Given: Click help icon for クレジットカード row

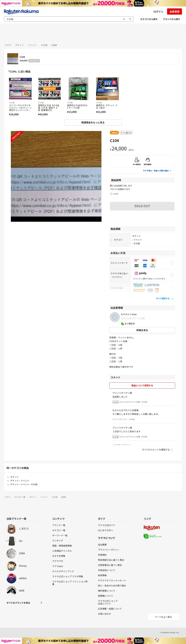Looking at the screenshot, I should (x=172, y=263).
